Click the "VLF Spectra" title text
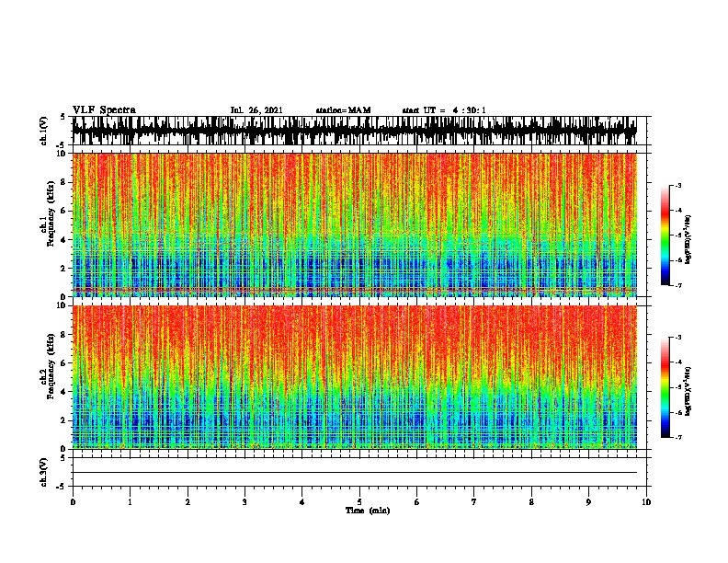728x563 pixels. [104, 110]
